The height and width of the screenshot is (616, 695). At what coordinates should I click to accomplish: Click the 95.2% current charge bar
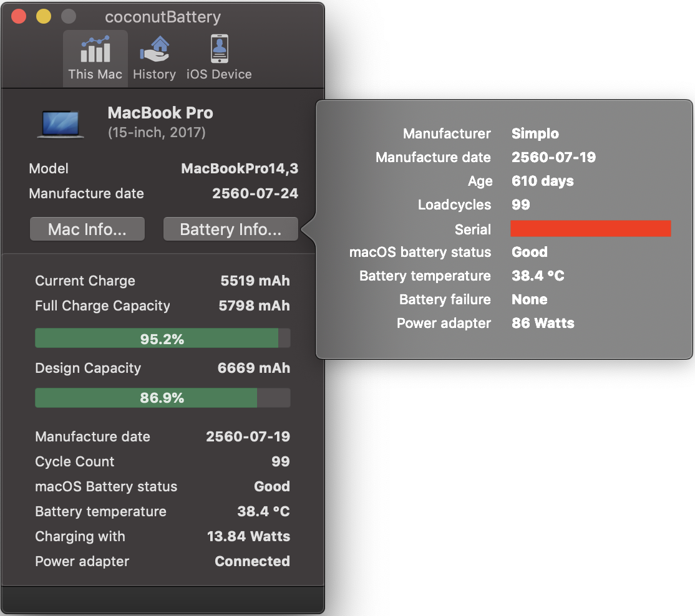[x=163, y=339]
